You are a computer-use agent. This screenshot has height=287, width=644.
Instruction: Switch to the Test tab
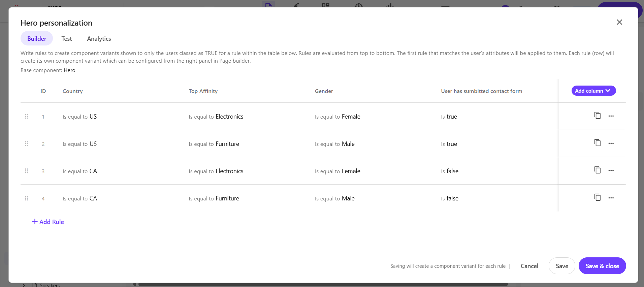pos(67,38)
